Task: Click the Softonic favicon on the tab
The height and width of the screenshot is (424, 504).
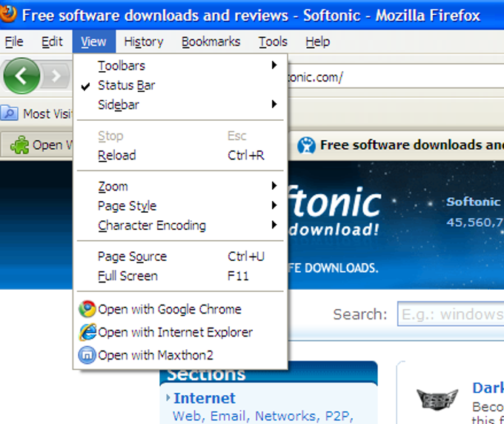Action: pyautogui.click(x=306, y=145)
